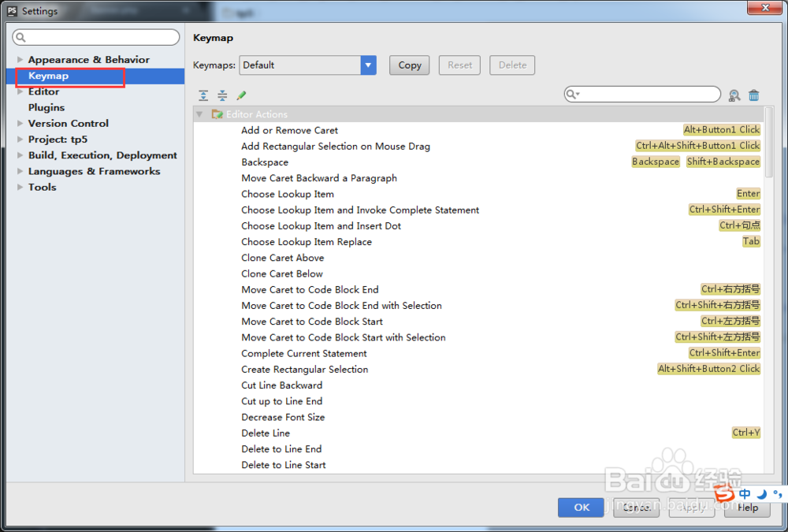Click the moon icon in IME toolbar

pyautogui.click(x=762, y=494)
